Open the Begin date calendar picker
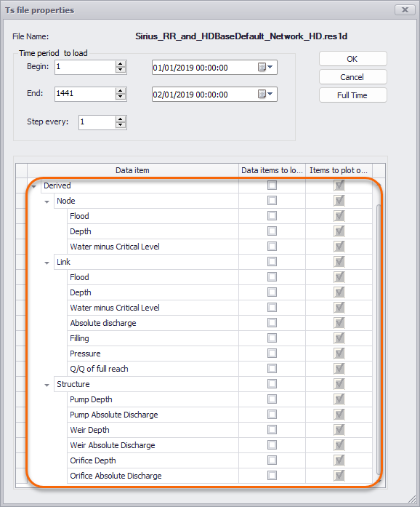Screen dimensions: 420x507 [265, 67]
